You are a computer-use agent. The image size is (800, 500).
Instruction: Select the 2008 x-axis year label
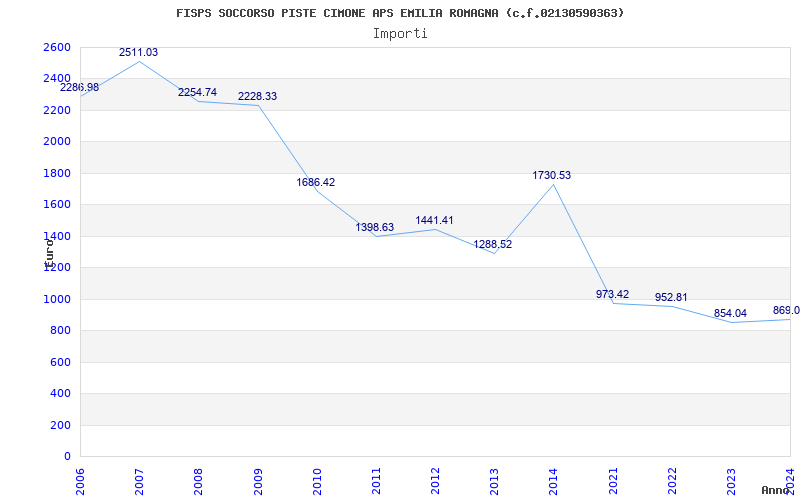(x=198, y=481)
